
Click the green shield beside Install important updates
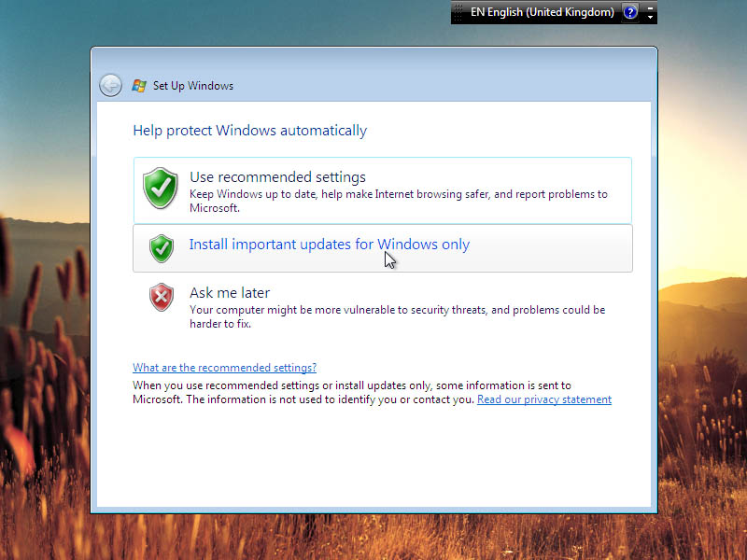coord(162,248)
